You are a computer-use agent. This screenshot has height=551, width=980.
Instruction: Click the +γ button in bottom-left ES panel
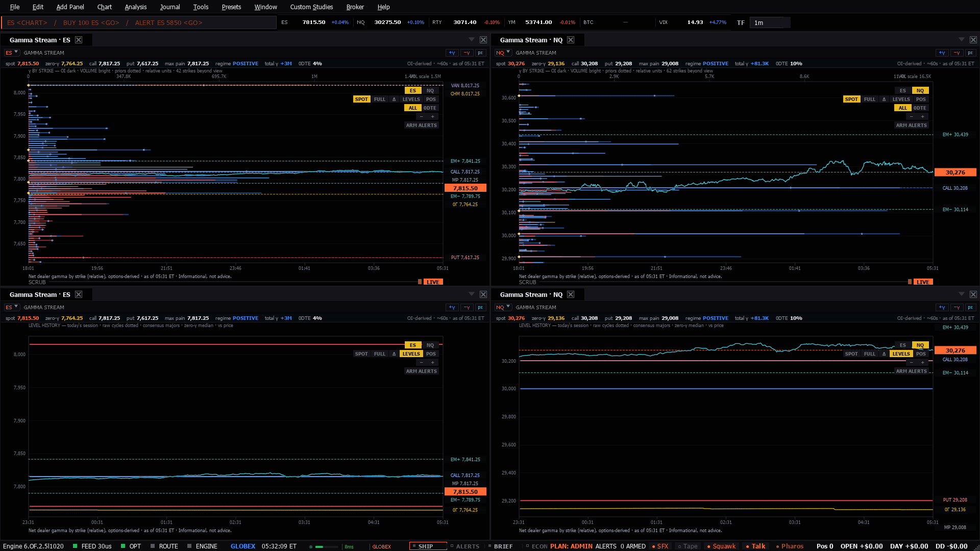pyautogui.click(x=452, y=308)
